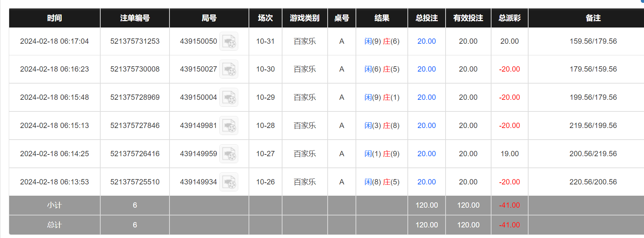This screenshot has height=238, width=644.
Task: Open video replay icon for round 439150050
Action: (229, 41)
